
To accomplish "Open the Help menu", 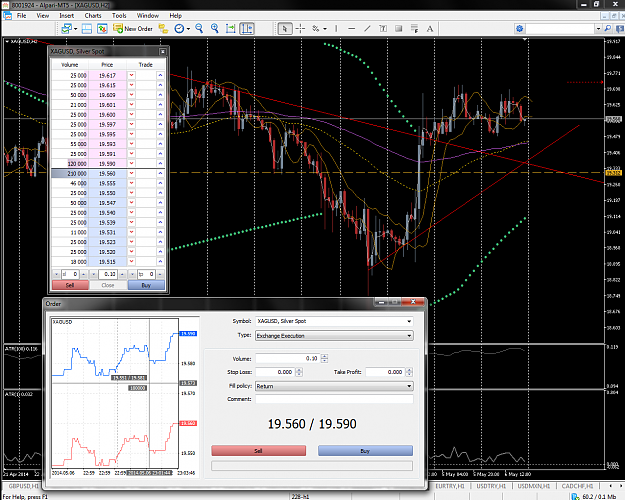I will click(x=175, y=16).
